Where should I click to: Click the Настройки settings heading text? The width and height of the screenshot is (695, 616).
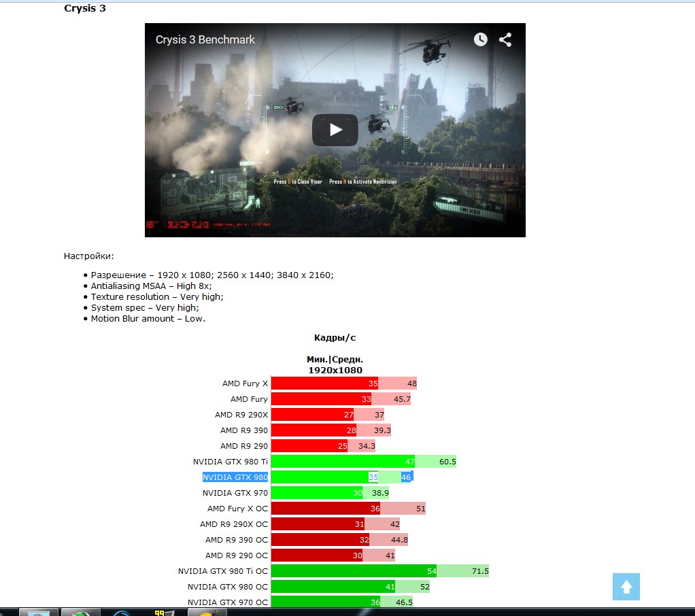88,256
